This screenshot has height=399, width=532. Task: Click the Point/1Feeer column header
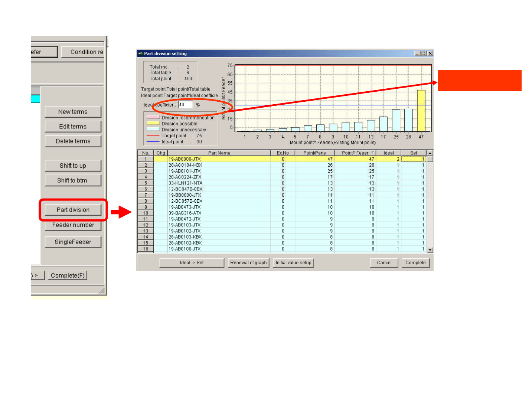(x=355, y=153)
